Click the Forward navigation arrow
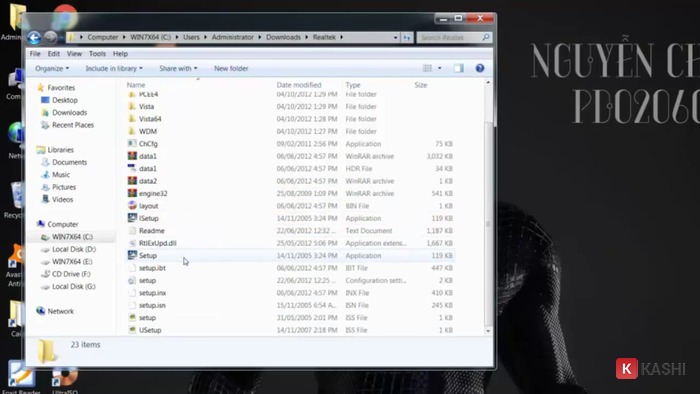 coord(50,37)
